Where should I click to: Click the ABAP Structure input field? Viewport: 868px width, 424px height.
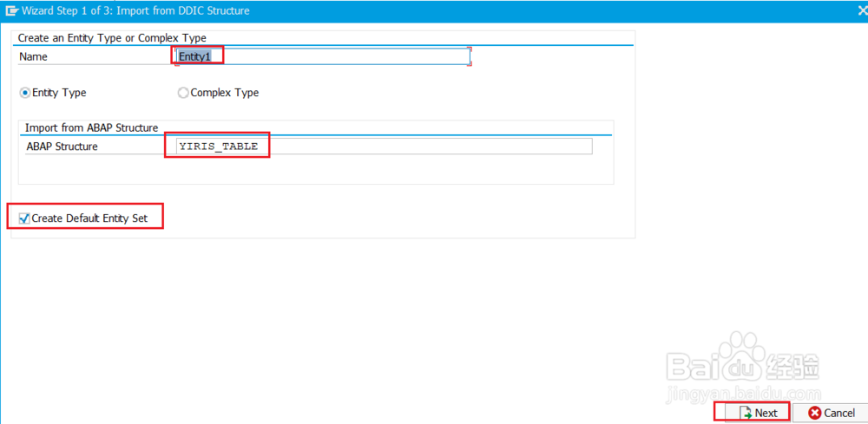385,147
